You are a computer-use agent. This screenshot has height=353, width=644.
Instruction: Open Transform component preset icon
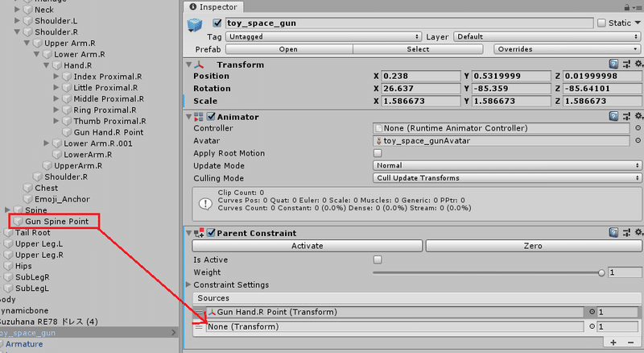(626, 64)
